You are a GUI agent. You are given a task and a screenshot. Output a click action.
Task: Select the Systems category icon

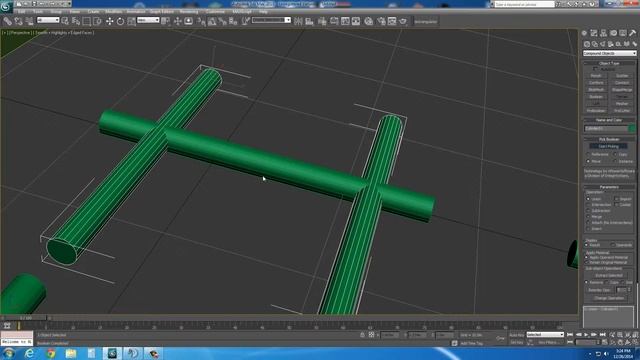pos(634,44)
